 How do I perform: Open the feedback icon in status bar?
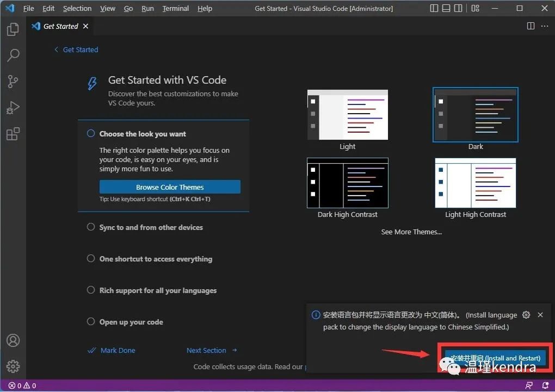529,385
